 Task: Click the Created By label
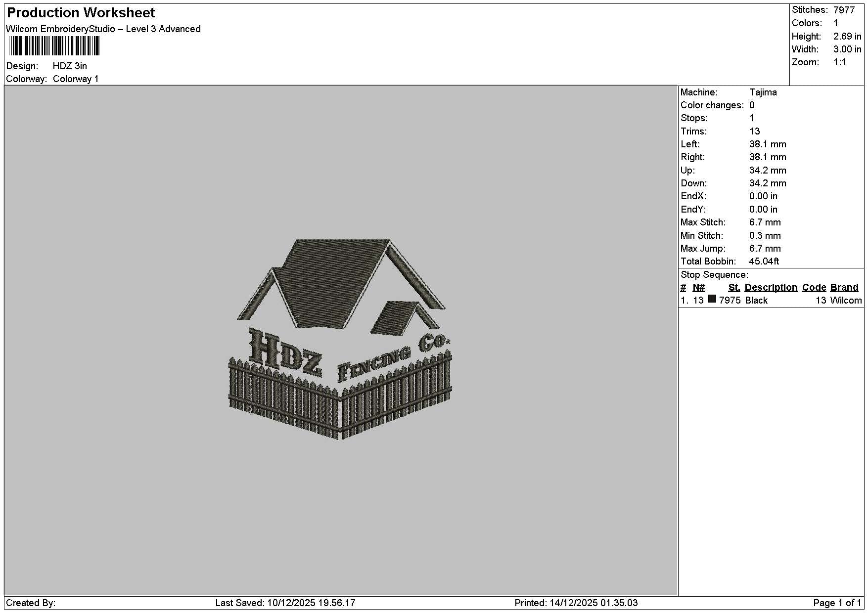click(31, 603)
